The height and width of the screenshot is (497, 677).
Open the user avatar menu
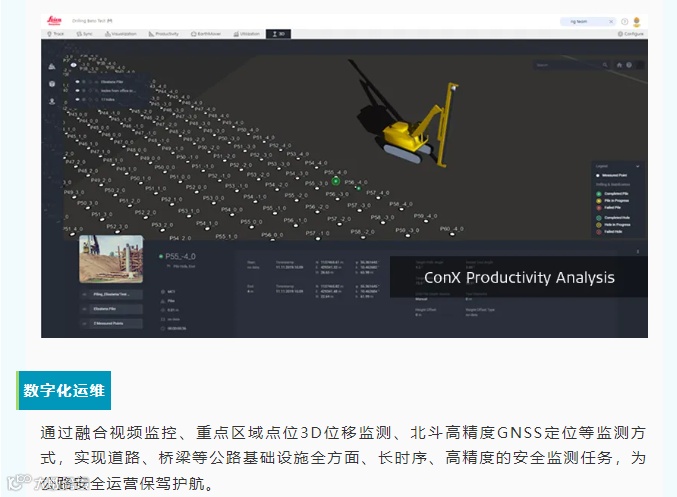tap(637, 21)
